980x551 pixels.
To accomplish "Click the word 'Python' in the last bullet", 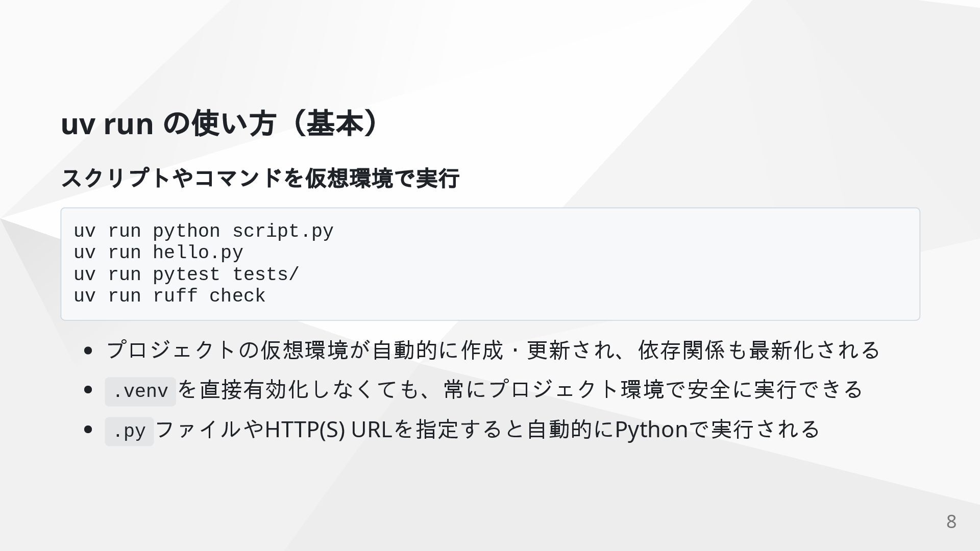I will point(651,430).
